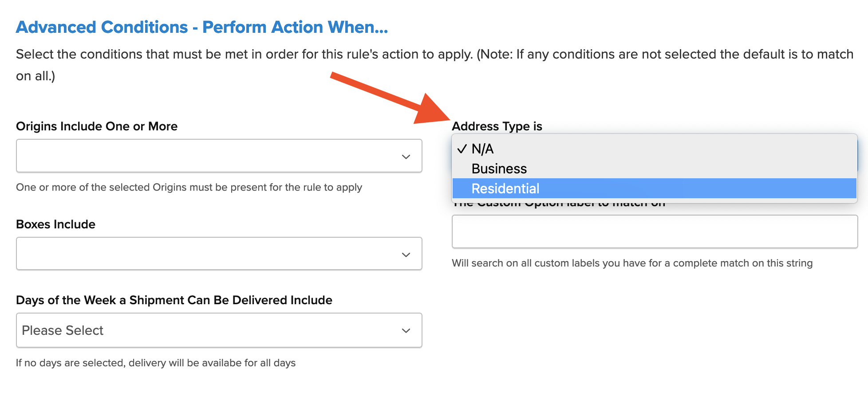Open the Origins Include One or More dropdown

(218, 156)
